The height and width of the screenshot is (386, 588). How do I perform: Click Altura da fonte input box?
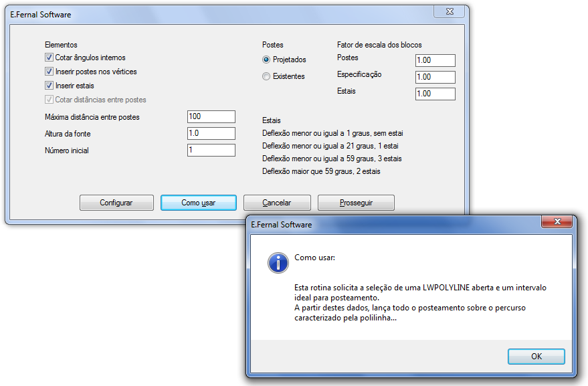pyautogui.click(x=211, y=133)
